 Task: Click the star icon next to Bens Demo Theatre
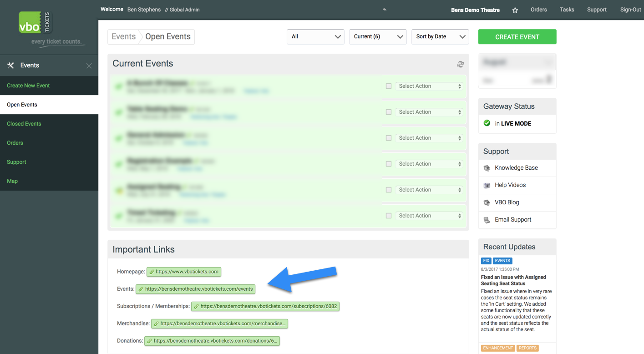click(515, 10)
